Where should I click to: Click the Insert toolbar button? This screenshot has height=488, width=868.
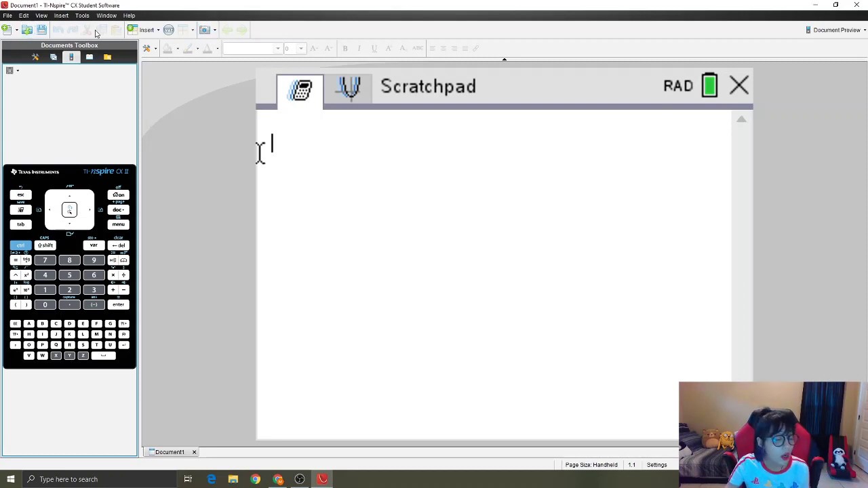click(142, 30)
